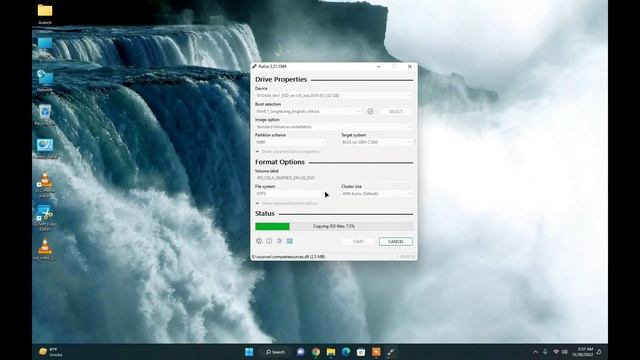Open Rufus settings sliders icon
This screenshot has height=360, width=640.
click(279, 241)
